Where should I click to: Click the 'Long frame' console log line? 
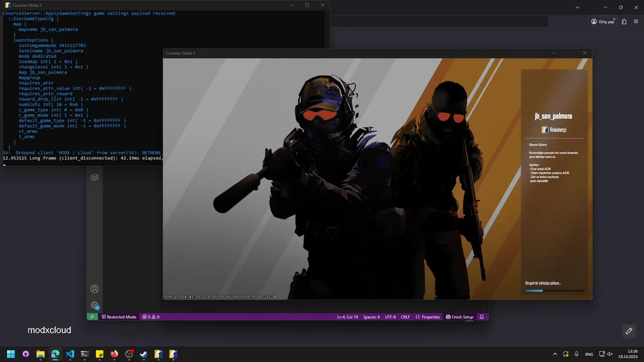[83, 158]
